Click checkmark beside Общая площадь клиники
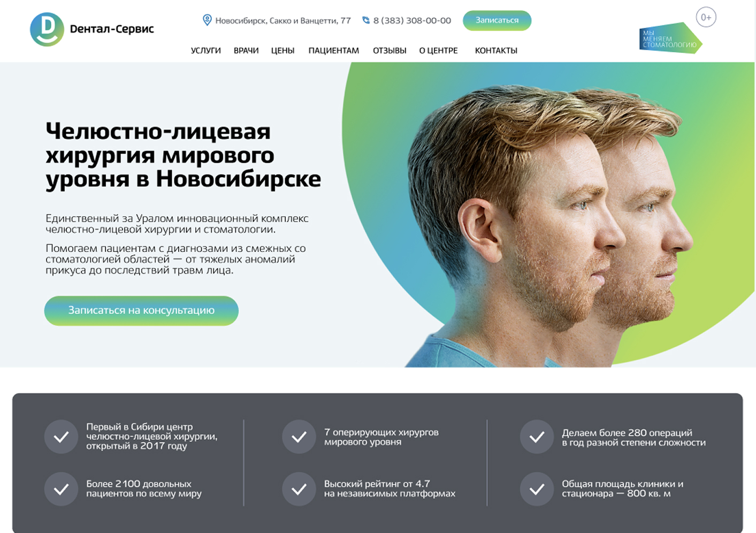This screenshot has width=756, height=533. point(537,489)
